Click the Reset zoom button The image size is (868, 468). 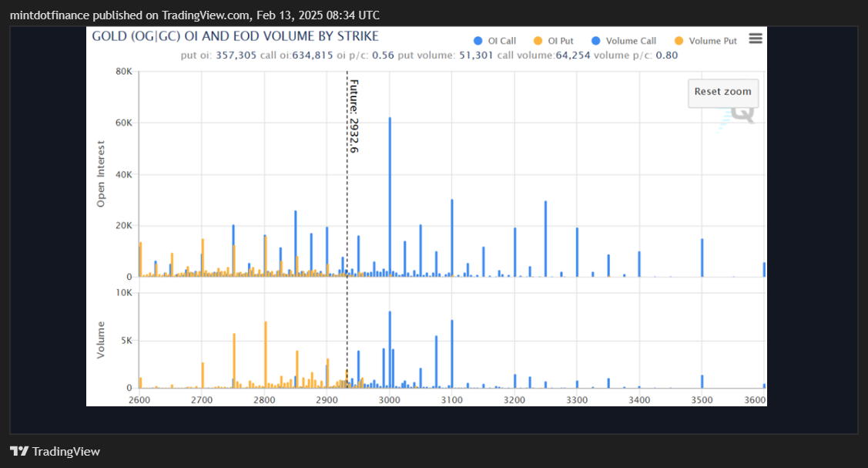click(x=723, y=92)
